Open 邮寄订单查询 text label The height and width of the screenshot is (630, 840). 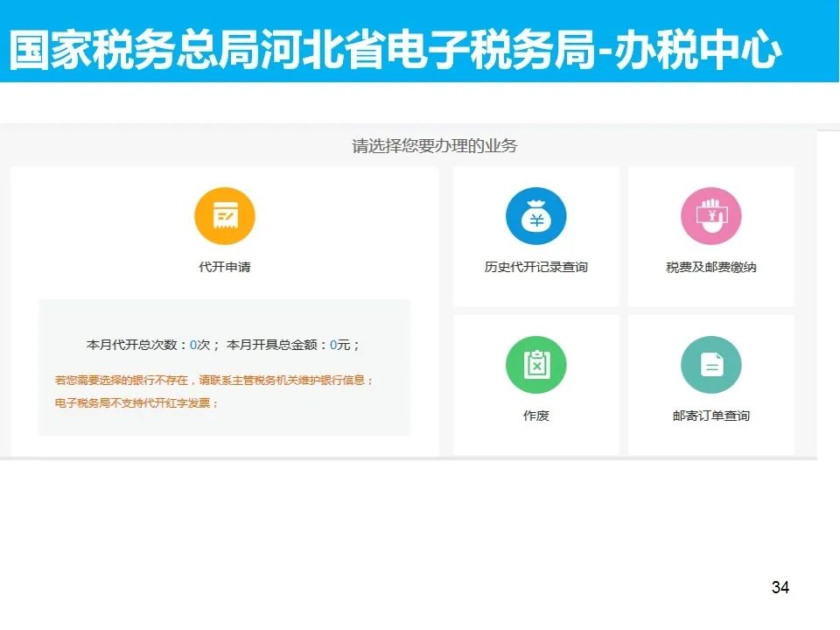(710, 416)
